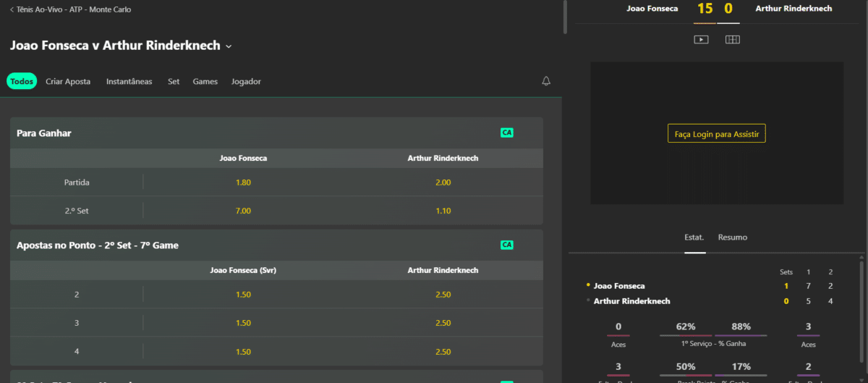Pick Joao Fonseca 2.º Set odds 7.00
This screenshot has height=383, width=868.
coord(243,211)
